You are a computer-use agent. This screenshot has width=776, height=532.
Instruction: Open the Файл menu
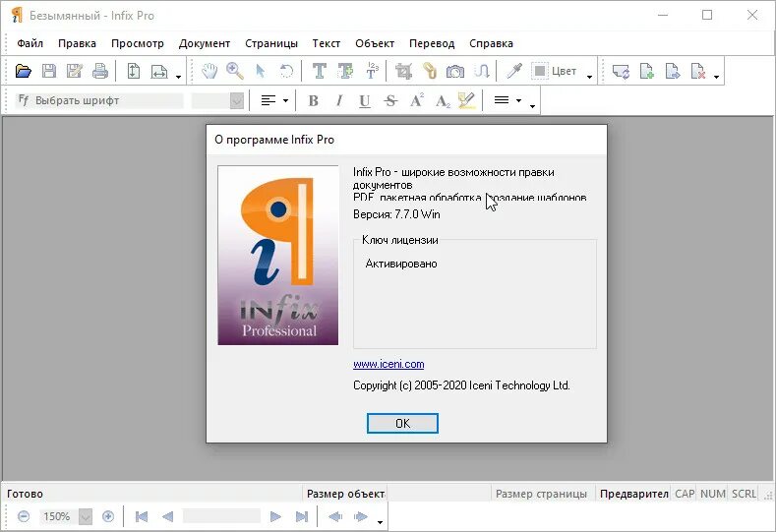(x=30, y=43)
